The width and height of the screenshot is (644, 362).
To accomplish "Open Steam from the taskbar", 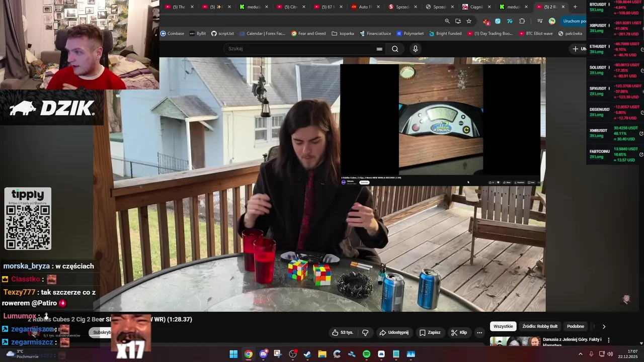I will tap(307, 354).
